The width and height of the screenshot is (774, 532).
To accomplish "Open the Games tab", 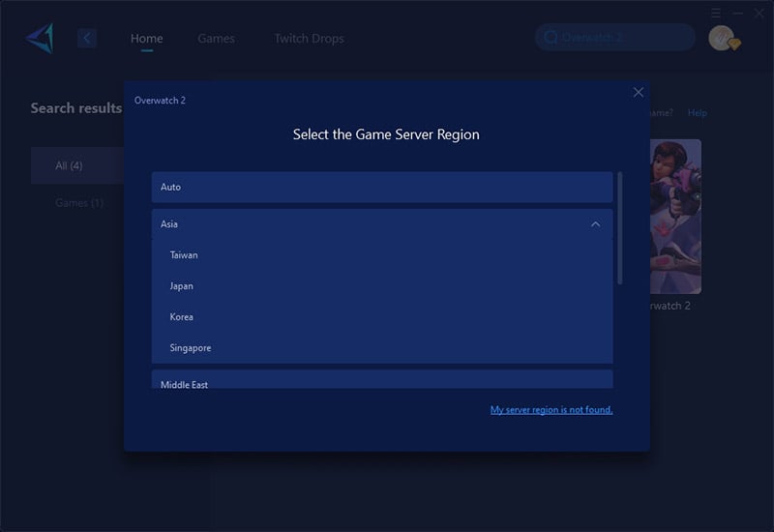I will click(216, 39).
